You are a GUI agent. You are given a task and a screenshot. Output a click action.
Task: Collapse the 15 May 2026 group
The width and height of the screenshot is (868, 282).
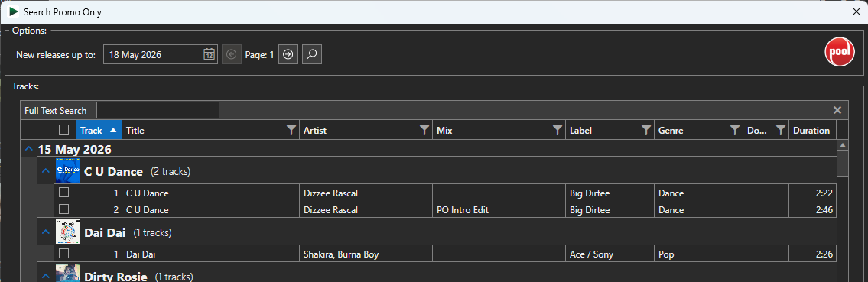coord(29,149)
